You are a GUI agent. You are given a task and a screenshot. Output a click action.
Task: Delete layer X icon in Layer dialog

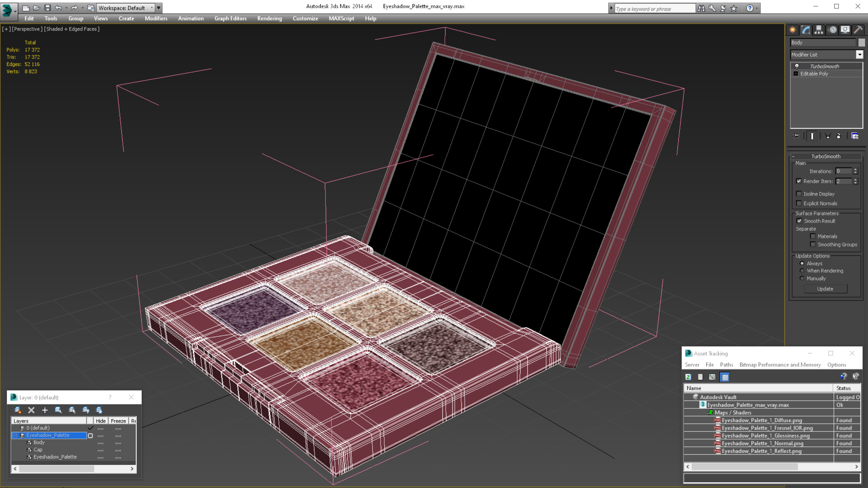[x=31, y=410]
